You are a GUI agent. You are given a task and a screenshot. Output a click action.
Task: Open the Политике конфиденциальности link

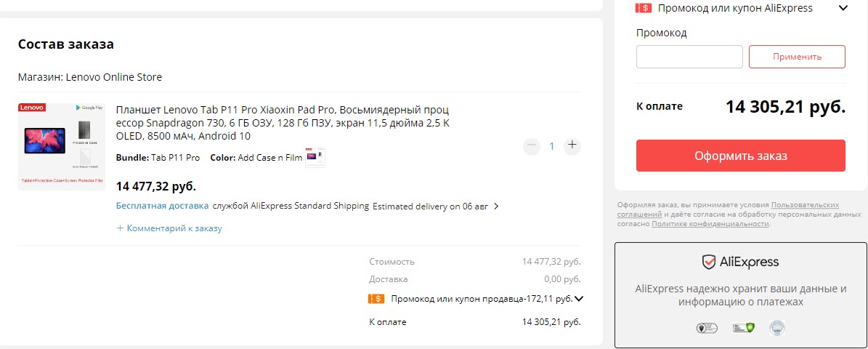tap(710, 224)
